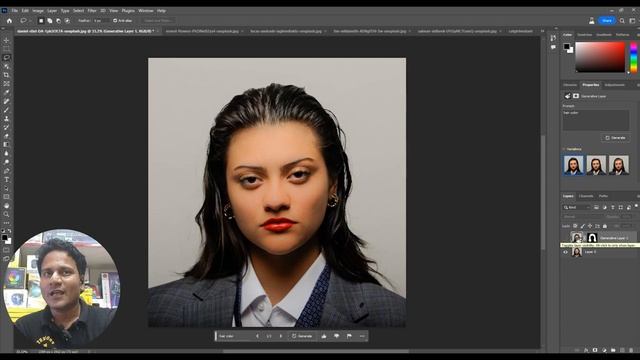Select the Pen tool
Screen dimensions: 640x360
(6, 171)
